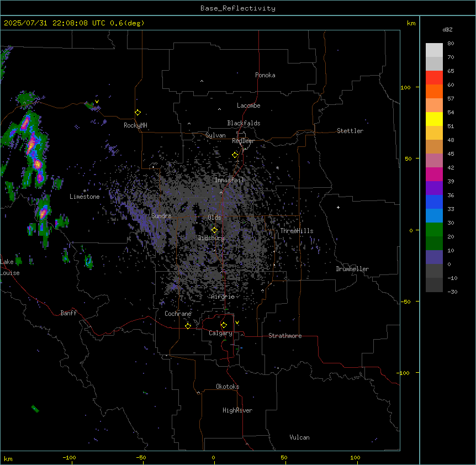Click the Cochrane town label

(178, 314)
